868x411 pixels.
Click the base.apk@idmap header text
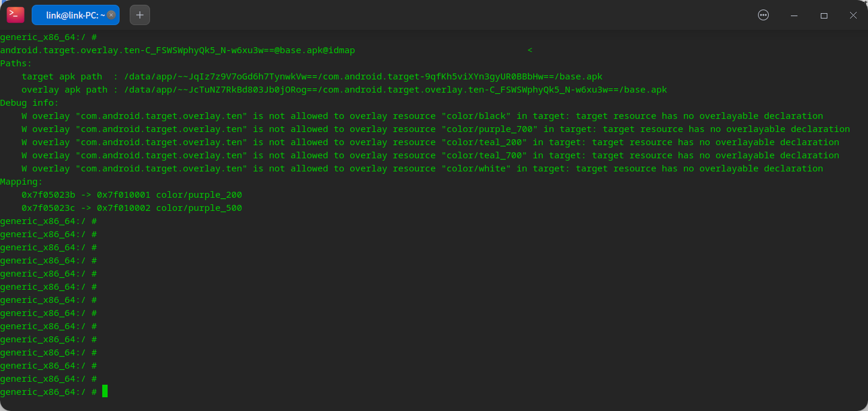178,50
